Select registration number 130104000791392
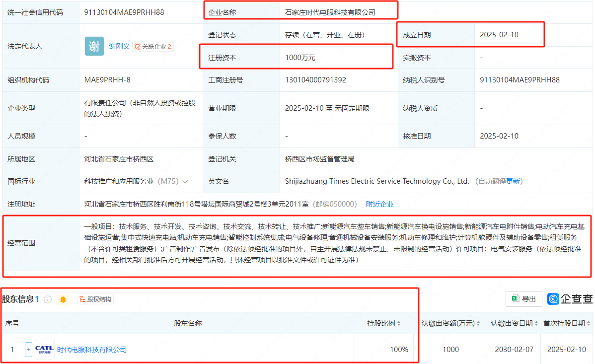 [x=316, y=80]
